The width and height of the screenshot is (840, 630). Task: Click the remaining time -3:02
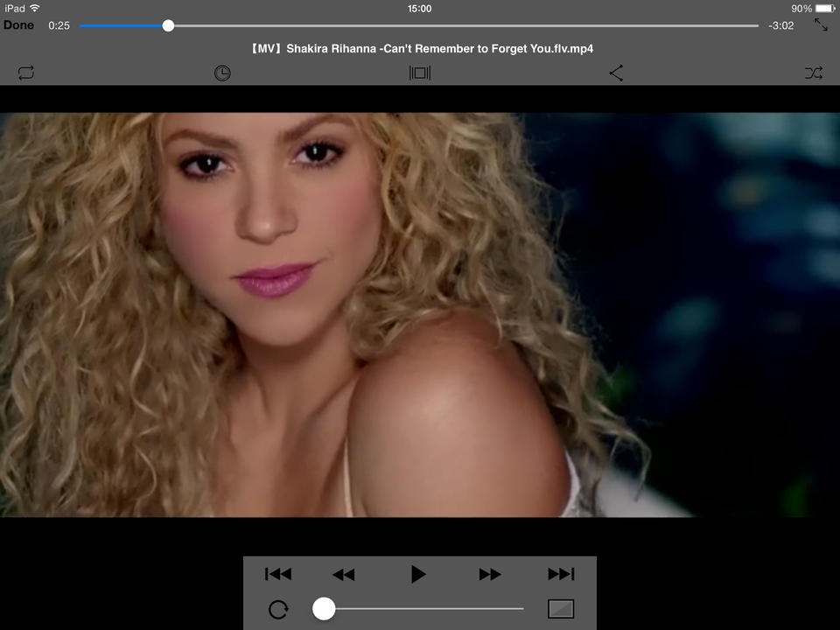point(781,25)
